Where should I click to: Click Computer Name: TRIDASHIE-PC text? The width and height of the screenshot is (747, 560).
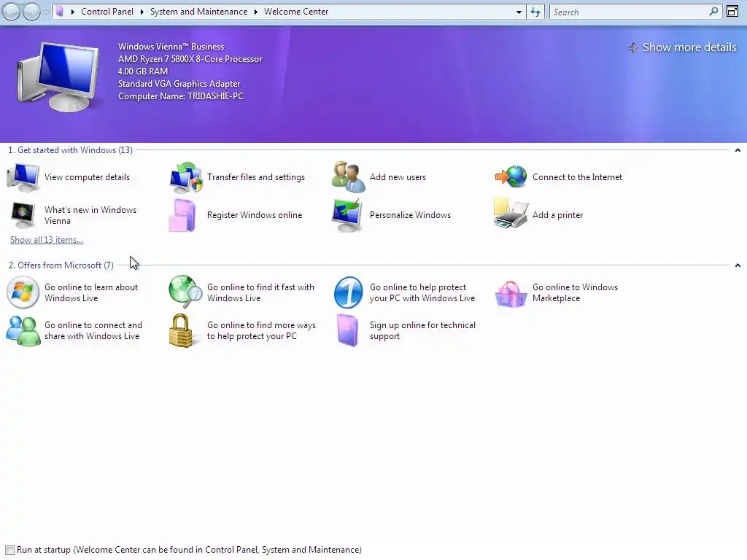click(181, 96)
